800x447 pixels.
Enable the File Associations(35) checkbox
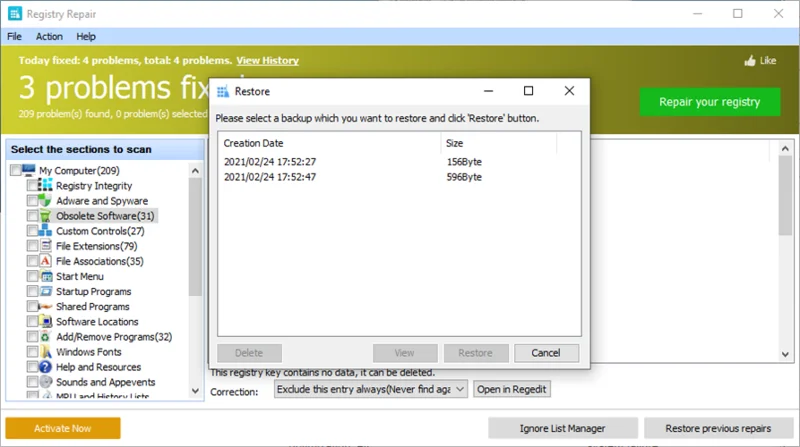(32, 261)
